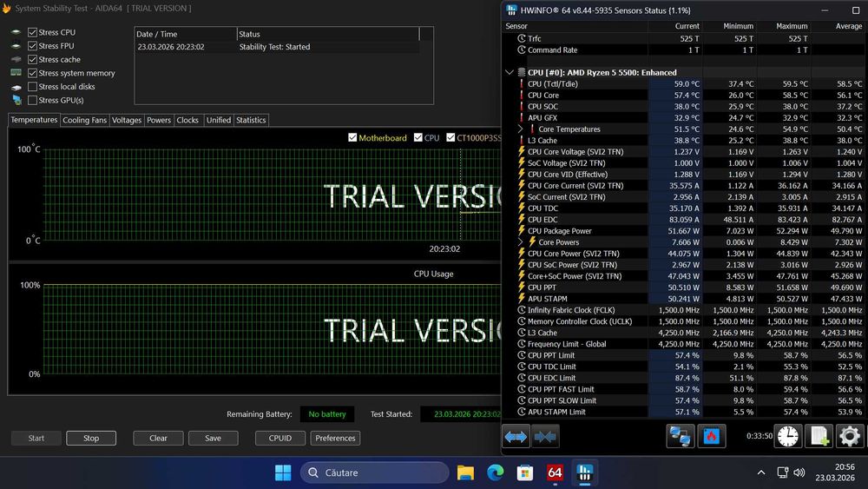Viewport: 868px width, 489px height.
Task: Click the HWiNFO expand columns blue arrows icon
Action: 516,437
